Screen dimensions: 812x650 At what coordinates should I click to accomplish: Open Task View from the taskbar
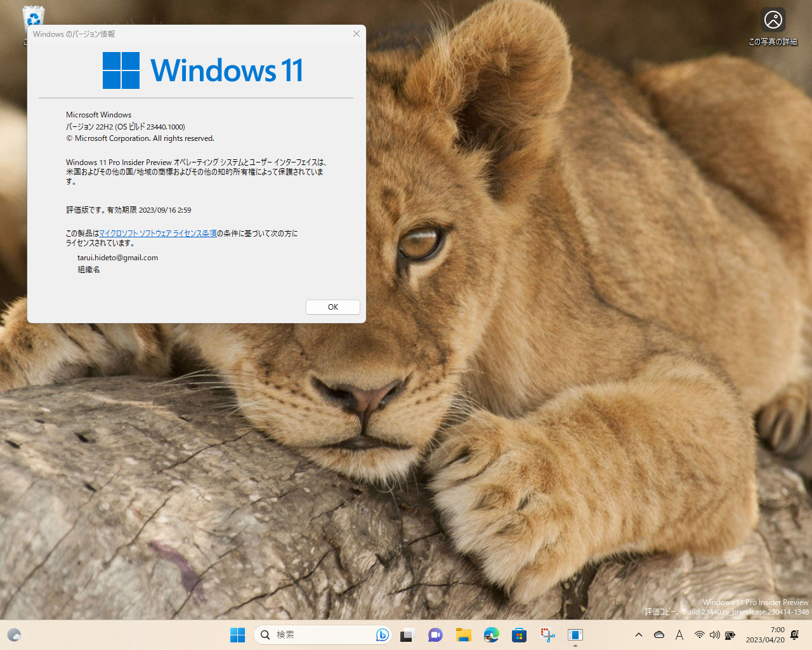pos(407,635)
